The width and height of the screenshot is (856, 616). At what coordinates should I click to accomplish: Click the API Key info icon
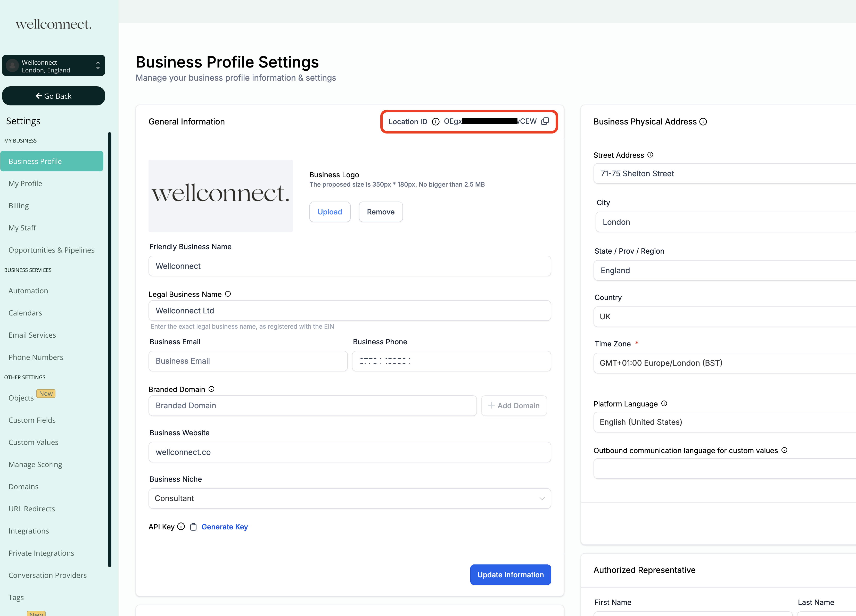point(181,526)
